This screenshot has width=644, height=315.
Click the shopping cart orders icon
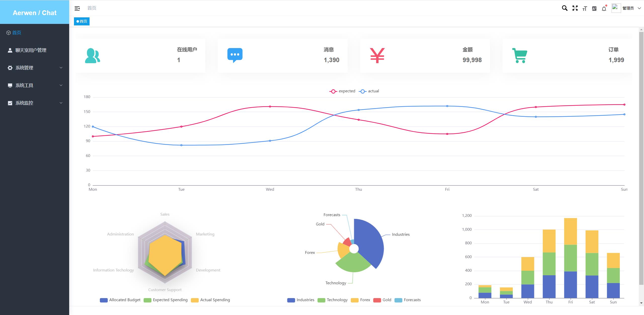[520, 55]
